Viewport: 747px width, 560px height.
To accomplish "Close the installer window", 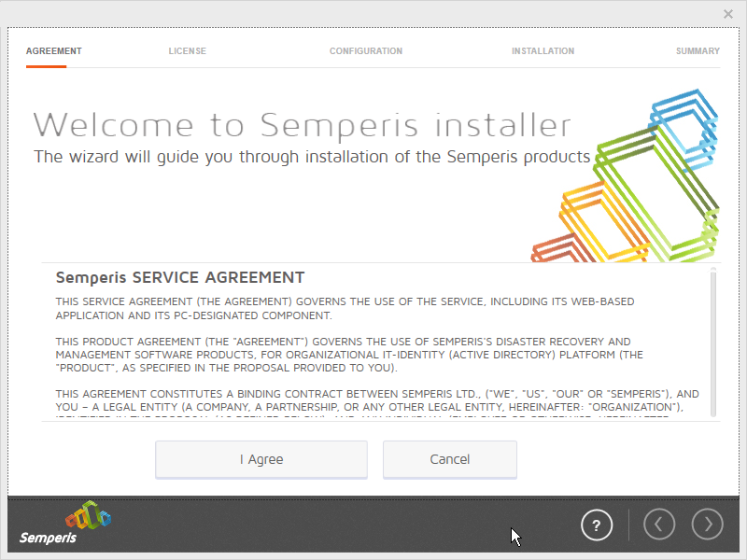I will (x=728, y=14).
